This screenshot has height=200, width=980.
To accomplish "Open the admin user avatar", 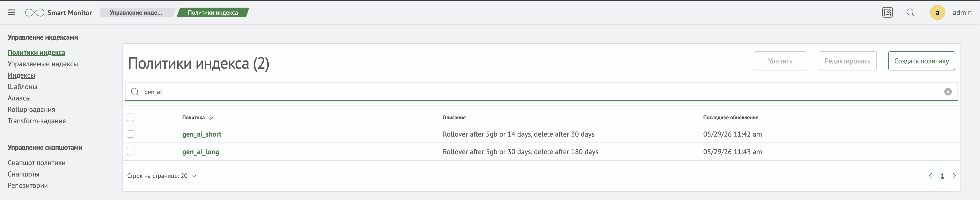I will [937, 13].
